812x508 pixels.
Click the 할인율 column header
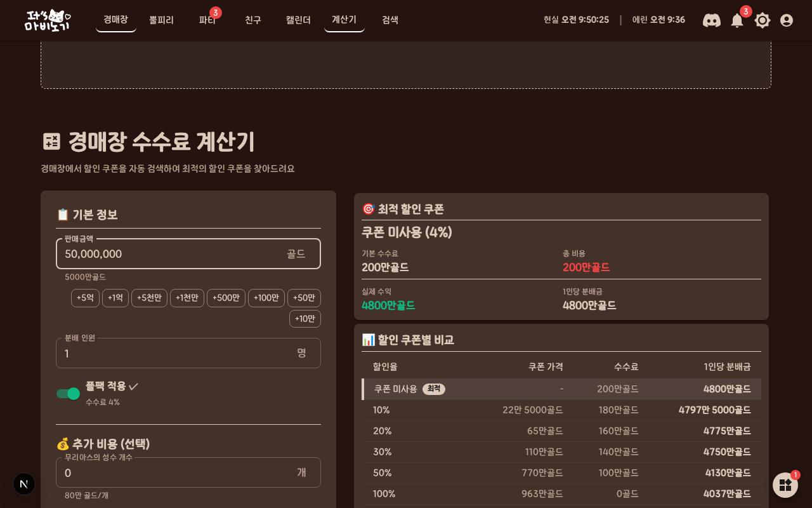[385, 367]
